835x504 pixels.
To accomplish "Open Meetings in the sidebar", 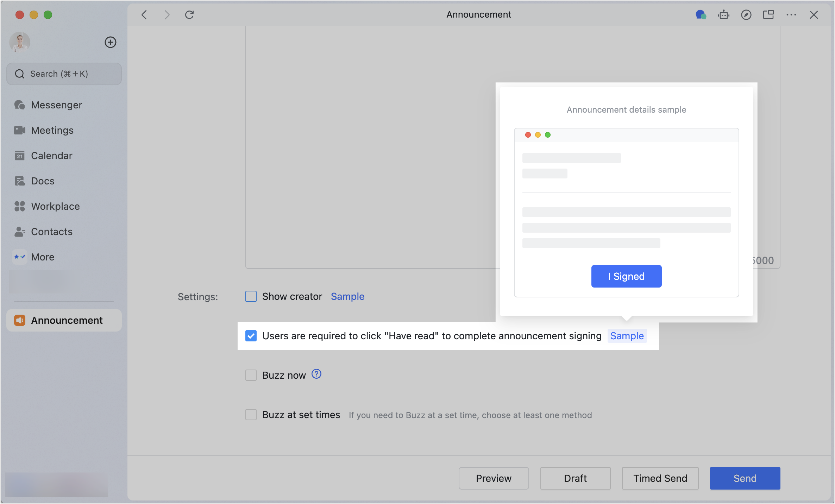I will click(64, 130).
